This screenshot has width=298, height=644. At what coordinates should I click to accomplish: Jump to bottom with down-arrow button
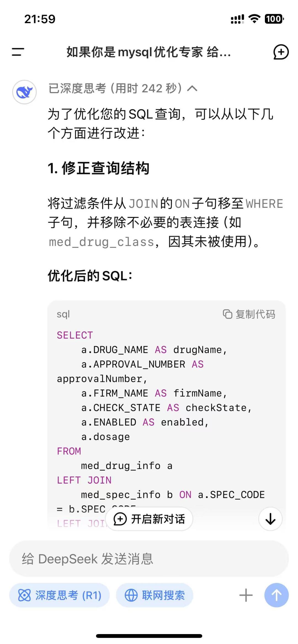(x=270, y=519)
